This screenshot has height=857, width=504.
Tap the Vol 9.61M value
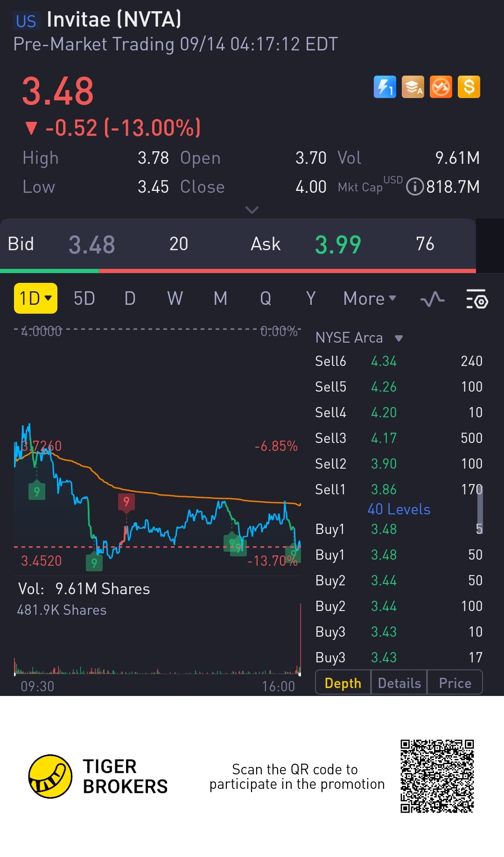[x=457, y=158]
